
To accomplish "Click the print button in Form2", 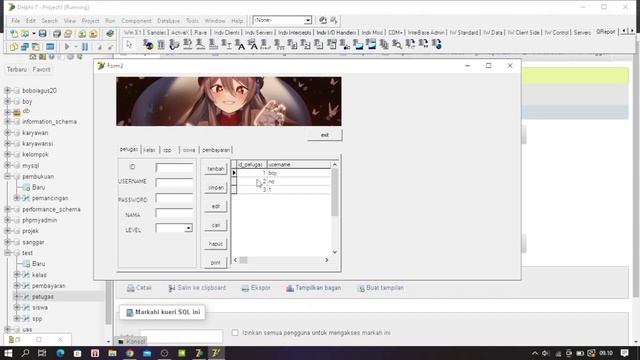I will pyautogui.click(x=216, y=263).
